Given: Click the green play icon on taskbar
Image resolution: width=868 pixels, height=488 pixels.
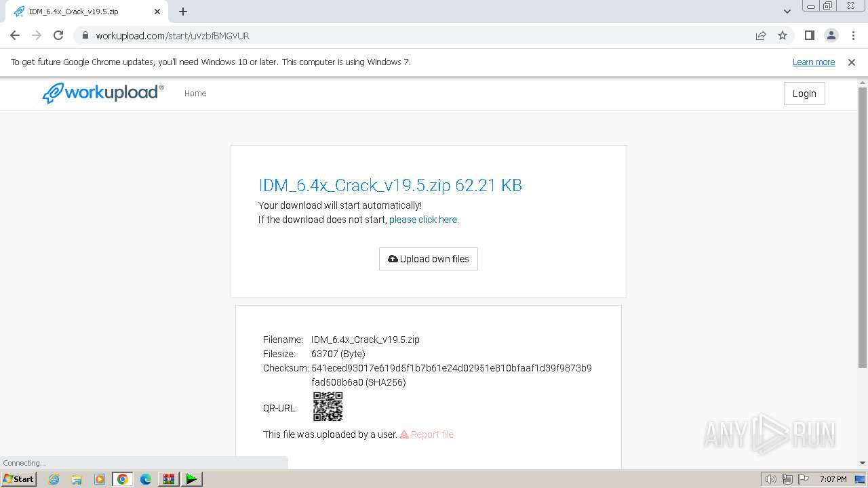Looking at the screenshot, I should tap(192, 479).
